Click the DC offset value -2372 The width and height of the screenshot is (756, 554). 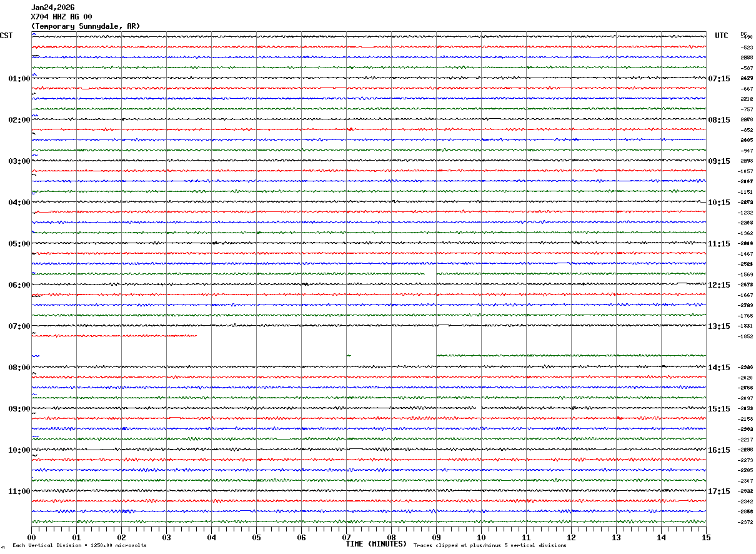pyautogui.click(x=746, y=522)
